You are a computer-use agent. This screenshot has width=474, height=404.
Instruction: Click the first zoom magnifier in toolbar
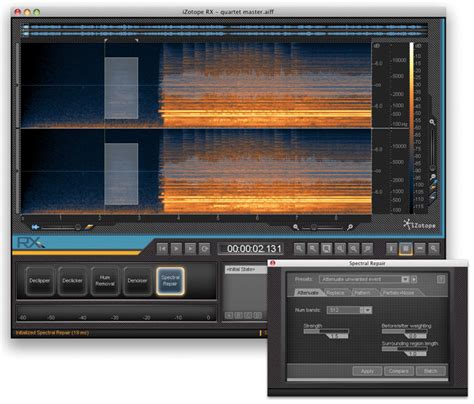[x=299, y=249]
